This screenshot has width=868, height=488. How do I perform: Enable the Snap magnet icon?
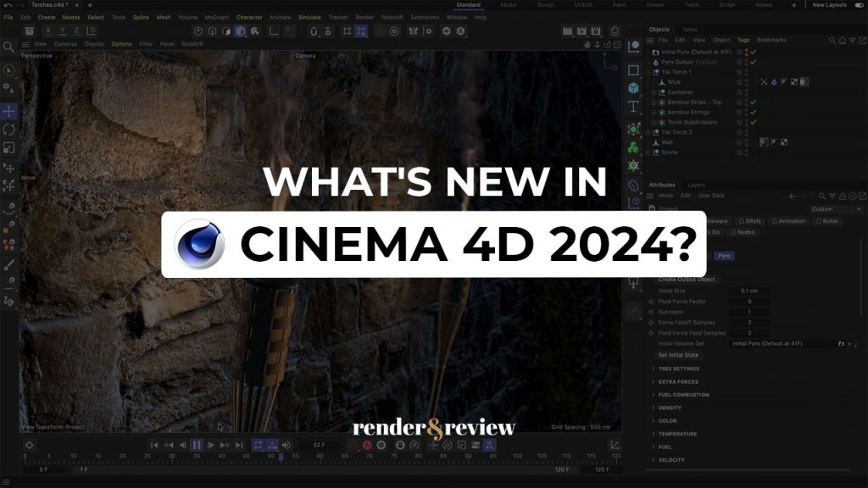pos(314,31)
